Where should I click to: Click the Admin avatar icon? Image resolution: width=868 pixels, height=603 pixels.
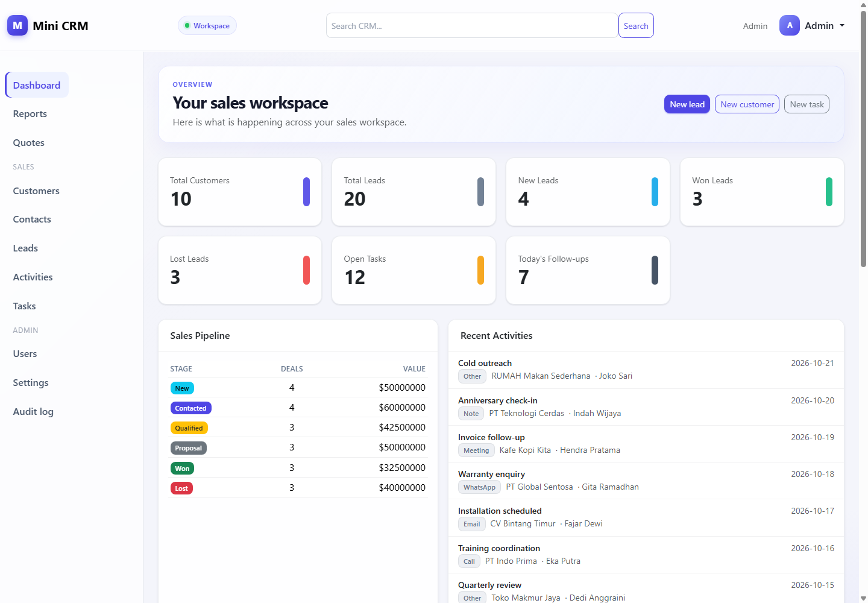click(790, 25)
